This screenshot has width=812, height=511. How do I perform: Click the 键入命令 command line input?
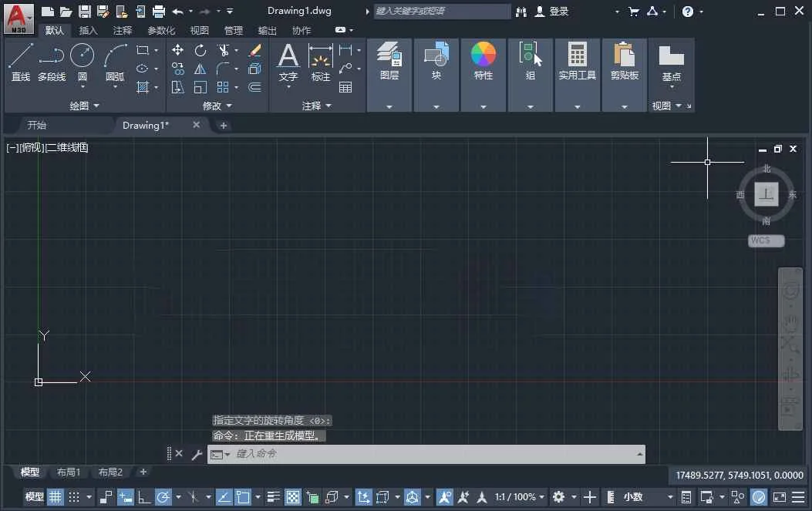(x=426, y=454)
